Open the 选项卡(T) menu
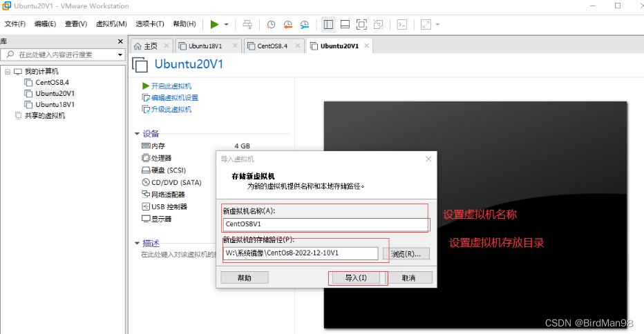 150,24
